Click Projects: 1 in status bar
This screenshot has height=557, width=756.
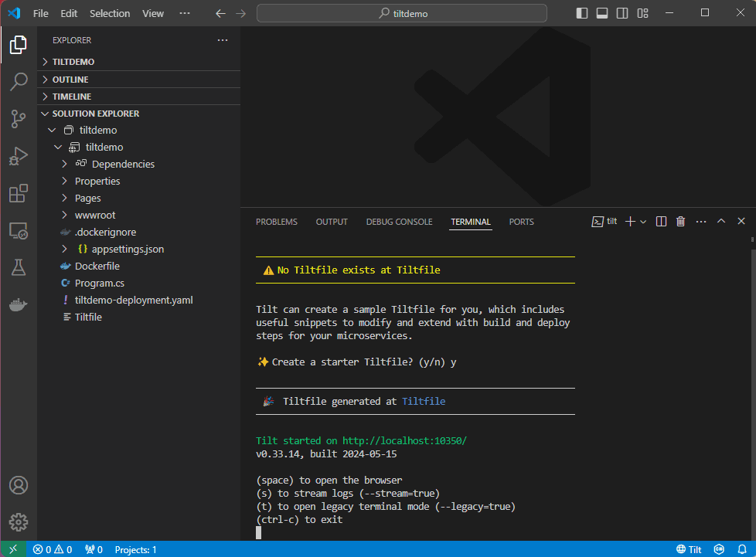pyautogui.click(x=135, y=549)
